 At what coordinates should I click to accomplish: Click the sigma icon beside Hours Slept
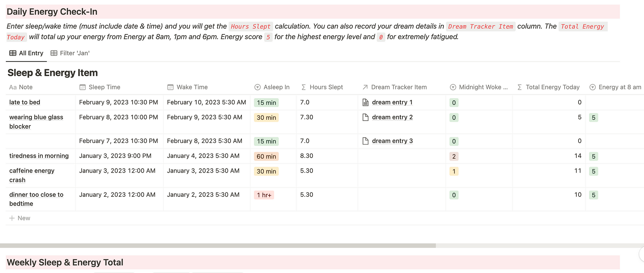[x=304, y=87]
